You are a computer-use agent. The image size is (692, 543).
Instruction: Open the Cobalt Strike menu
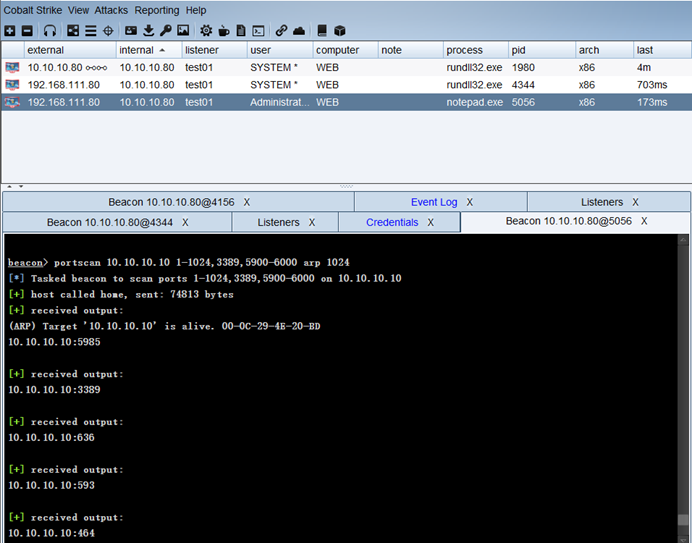click(x=33, y=10)
